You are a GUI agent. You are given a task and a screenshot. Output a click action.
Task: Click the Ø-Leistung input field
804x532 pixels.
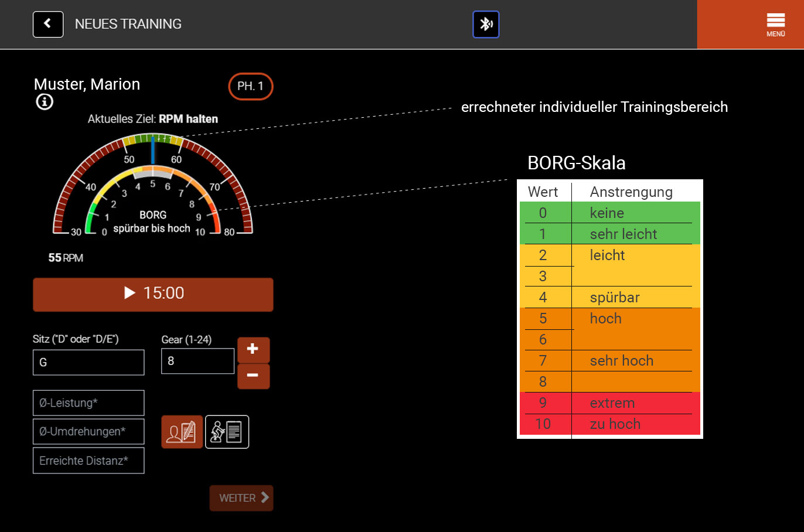coord(88,403)
